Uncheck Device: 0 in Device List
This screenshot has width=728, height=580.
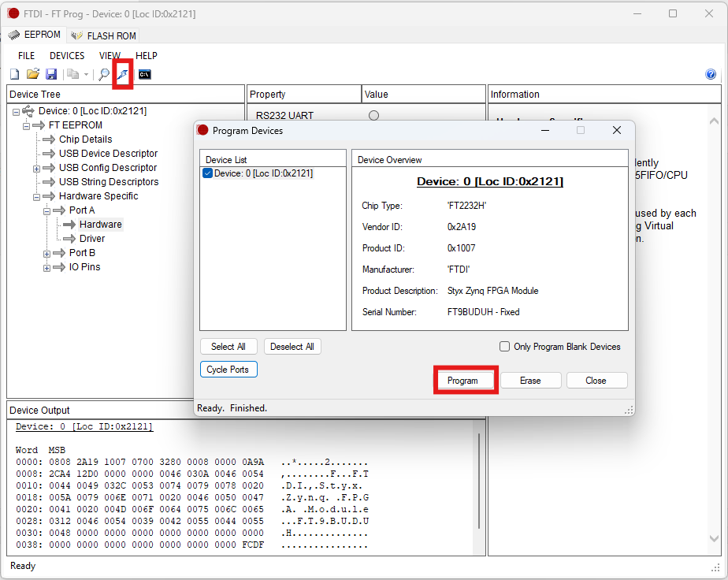pyautogui.click(x=208, y=173)
